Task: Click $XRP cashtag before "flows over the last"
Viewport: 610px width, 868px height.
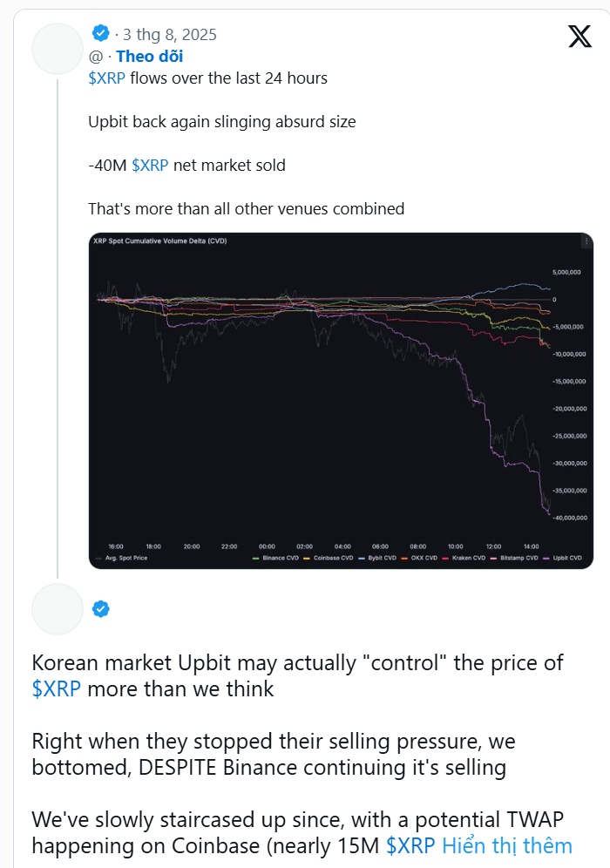Action: click(x=106, y=78)
